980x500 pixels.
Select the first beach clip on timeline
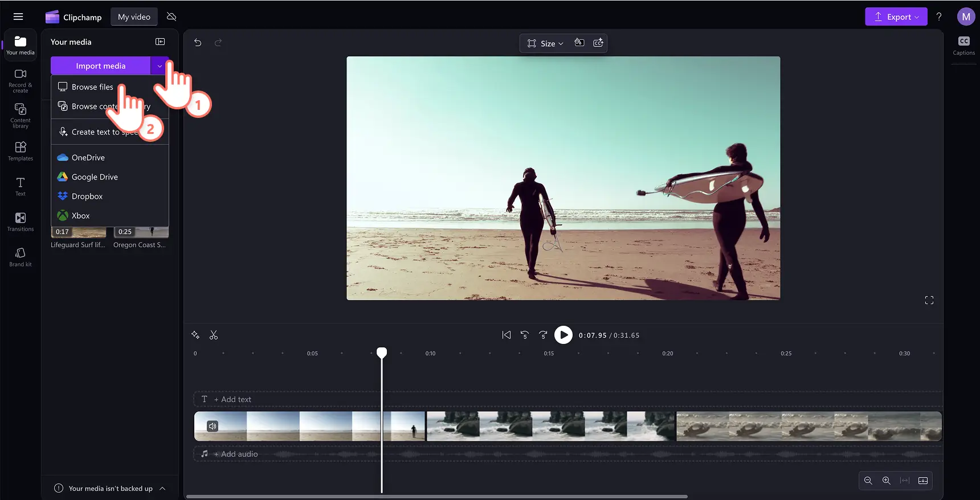click(309, 426)
